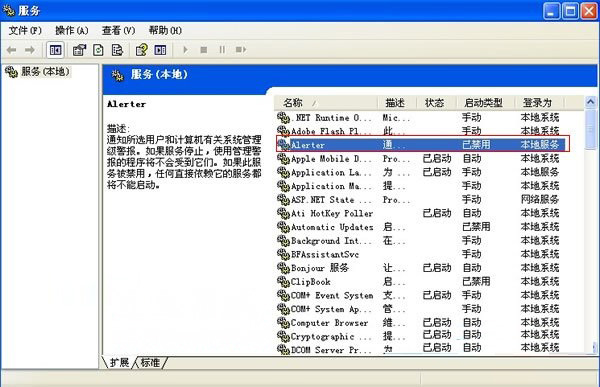Click the 服务(本地) blue pane header

(x=159, y=74)
